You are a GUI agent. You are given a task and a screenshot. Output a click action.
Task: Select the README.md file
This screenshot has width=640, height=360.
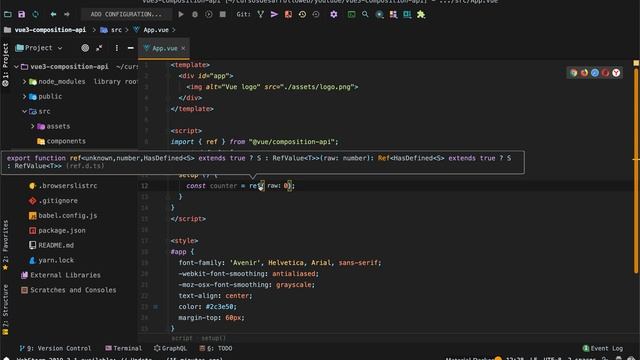coord(56,245)
